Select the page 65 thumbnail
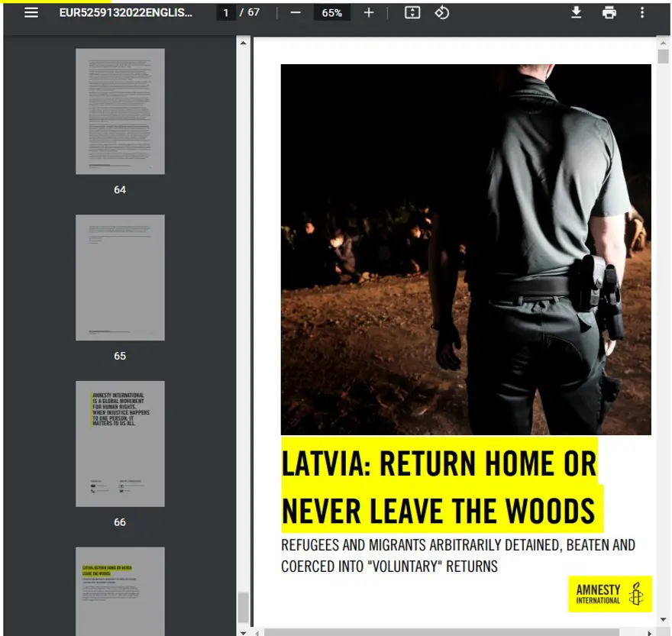This screenshot has width=672, height=636. [120, 278]
